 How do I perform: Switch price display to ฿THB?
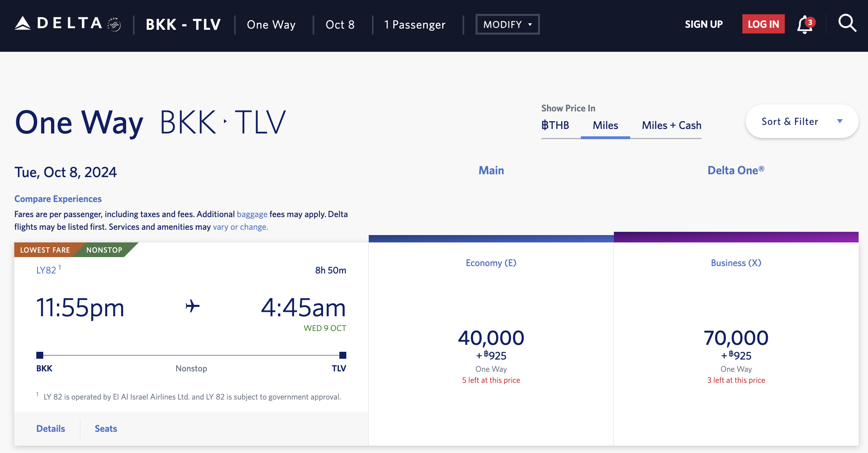[555, 125]
